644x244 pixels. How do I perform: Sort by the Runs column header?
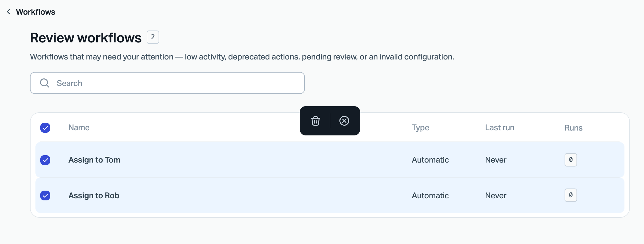point(573,128)
